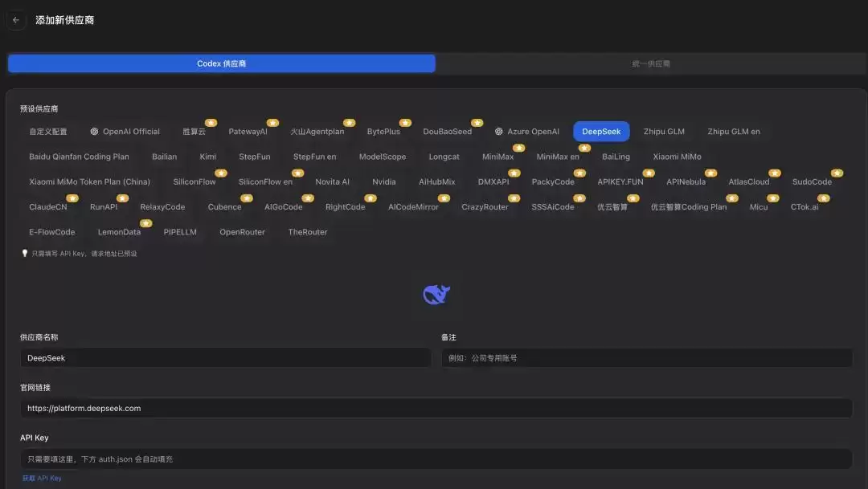The height and width of the screenshot is (489, 868).
Task: Choose the 胜算云 preset
Action: (x=194, y=132)
